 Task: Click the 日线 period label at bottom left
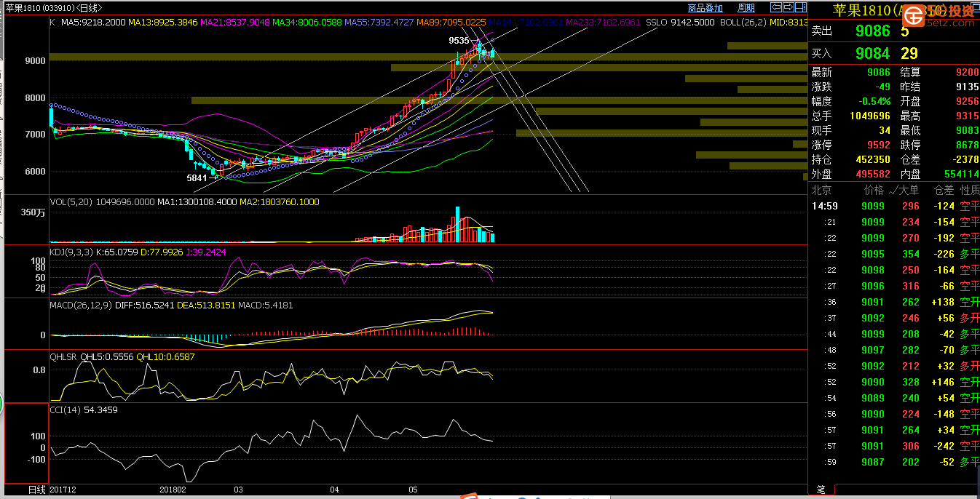point(37,490)
